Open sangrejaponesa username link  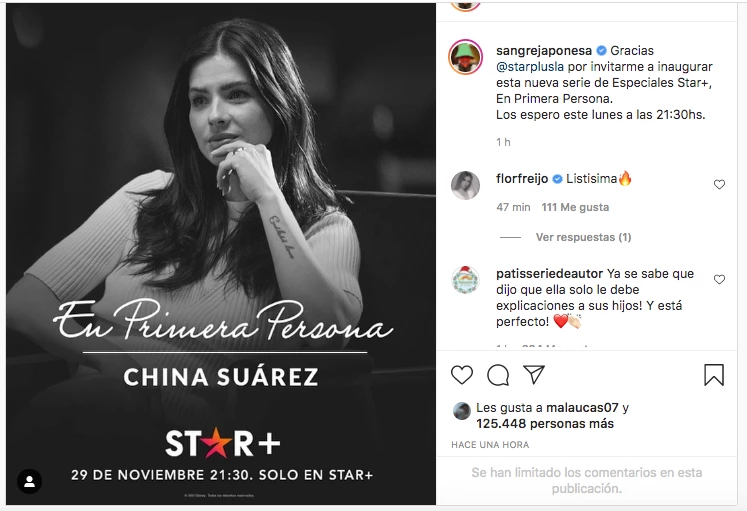point(544,50)
